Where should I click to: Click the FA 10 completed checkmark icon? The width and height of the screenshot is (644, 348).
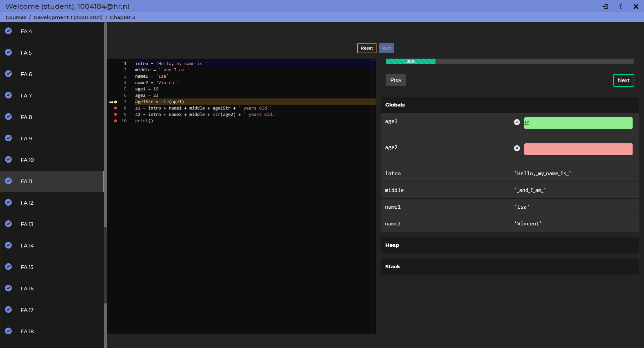click(x=9, y=159)
